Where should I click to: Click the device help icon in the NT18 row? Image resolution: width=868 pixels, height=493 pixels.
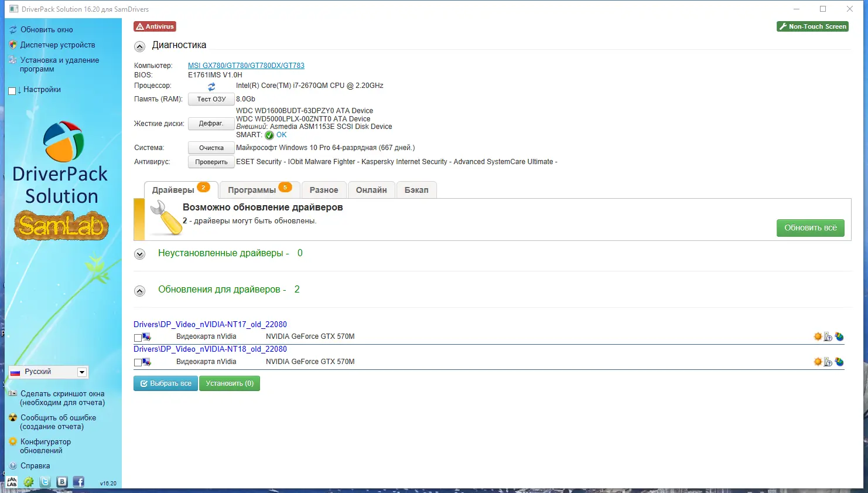(828, 362)
